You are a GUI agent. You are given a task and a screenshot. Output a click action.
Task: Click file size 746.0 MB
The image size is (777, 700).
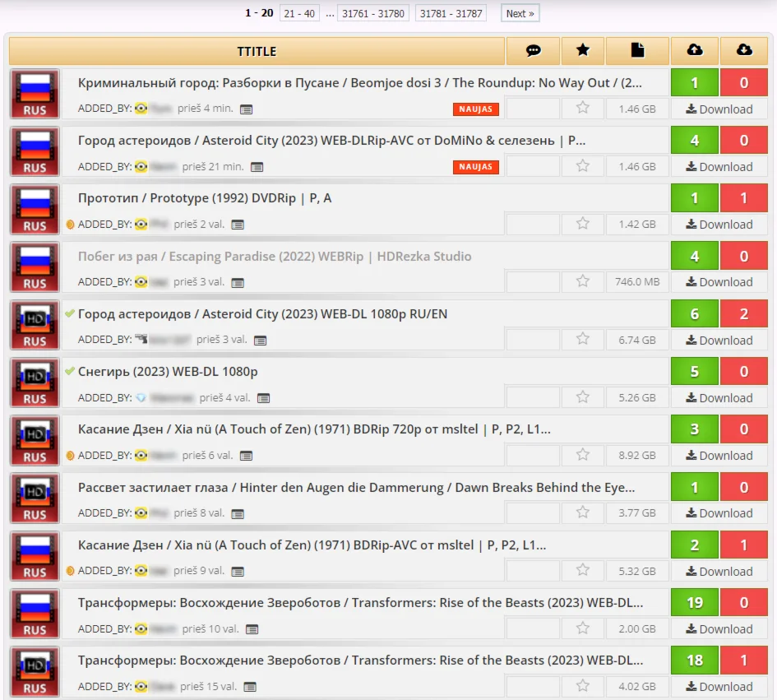point(636,281)
